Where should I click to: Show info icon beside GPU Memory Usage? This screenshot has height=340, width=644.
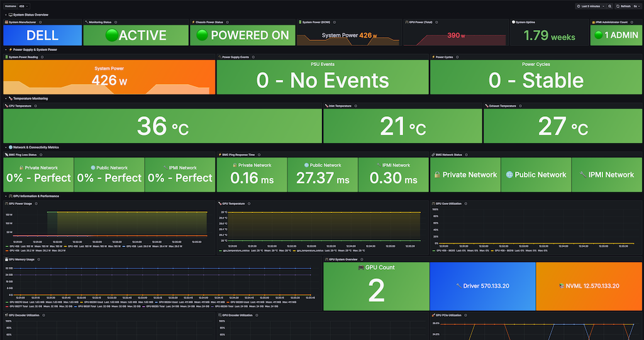(39, 260)
